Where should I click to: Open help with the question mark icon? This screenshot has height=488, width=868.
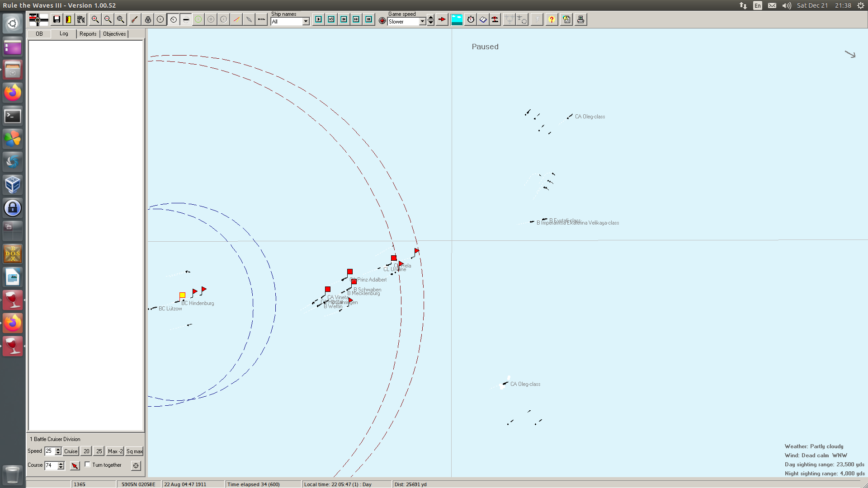click(552, 19)
